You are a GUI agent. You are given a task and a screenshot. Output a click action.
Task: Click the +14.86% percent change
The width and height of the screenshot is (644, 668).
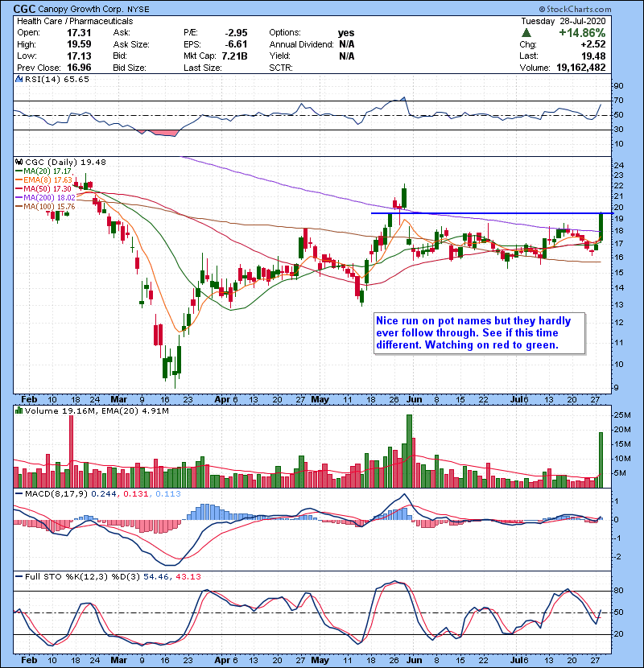(582, 32)
